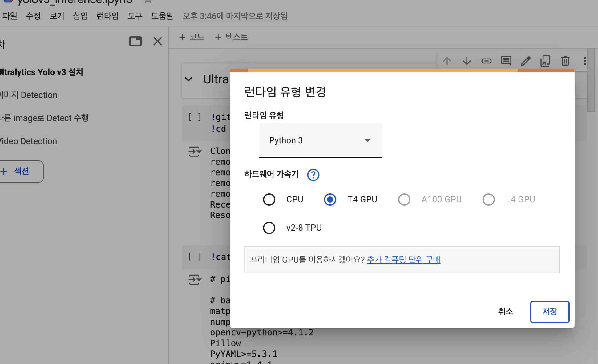This screenshot has height=364, width=598.
Task: Open the cell more options menu
Action: click(x=585, y=61)
